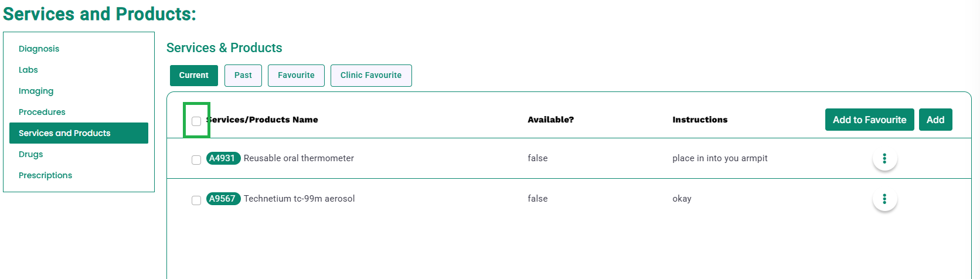
Task: Open Prescriptions in the sidebar
Action: [x=45, y=175]
